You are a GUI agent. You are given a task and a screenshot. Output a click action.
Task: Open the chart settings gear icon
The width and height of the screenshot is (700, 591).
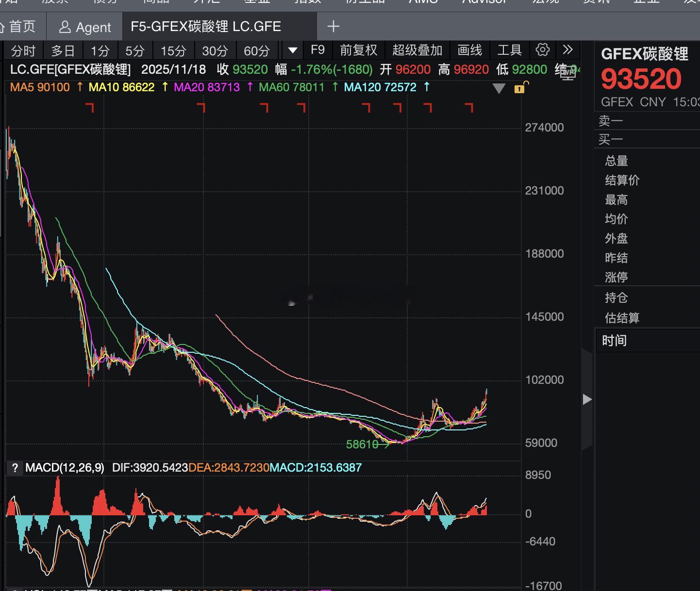coord(542,50)
